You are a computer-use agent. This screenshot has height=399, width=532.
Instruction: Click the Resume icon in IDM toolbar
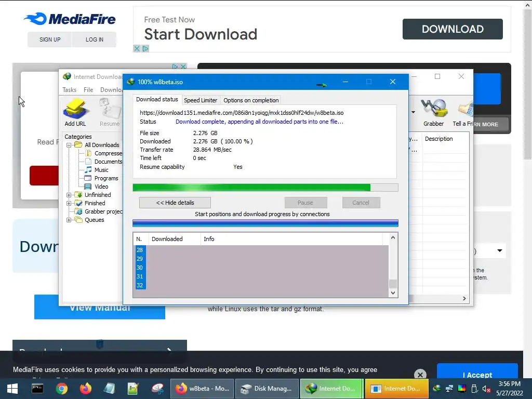pos(110,109)
